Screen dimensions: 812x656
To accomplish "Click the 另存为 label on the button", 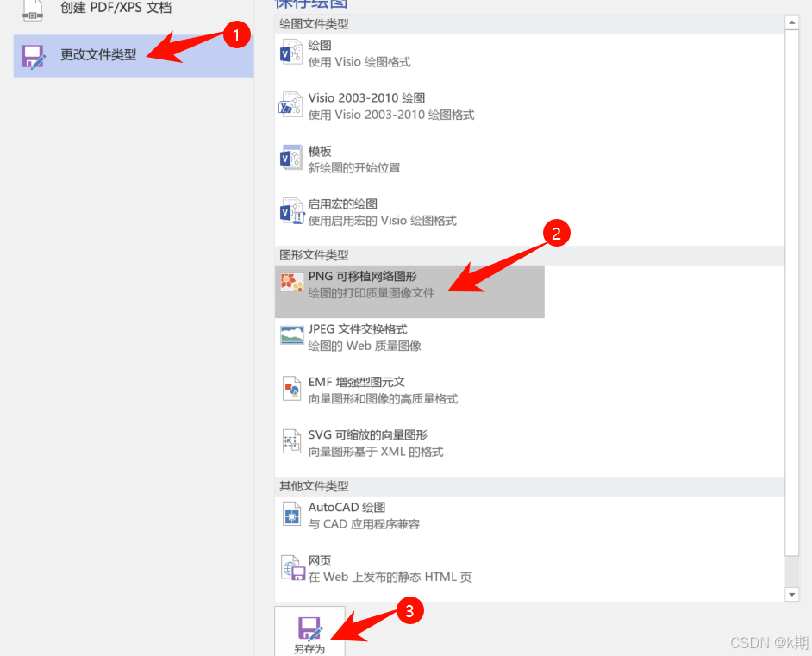I will click(309, 649).
